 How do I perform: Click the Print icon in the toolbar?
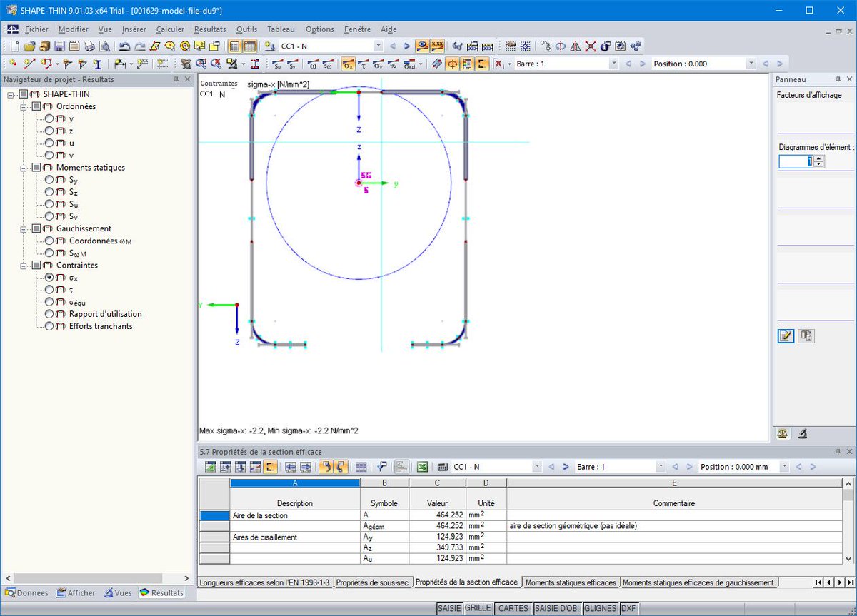point(89,46)
